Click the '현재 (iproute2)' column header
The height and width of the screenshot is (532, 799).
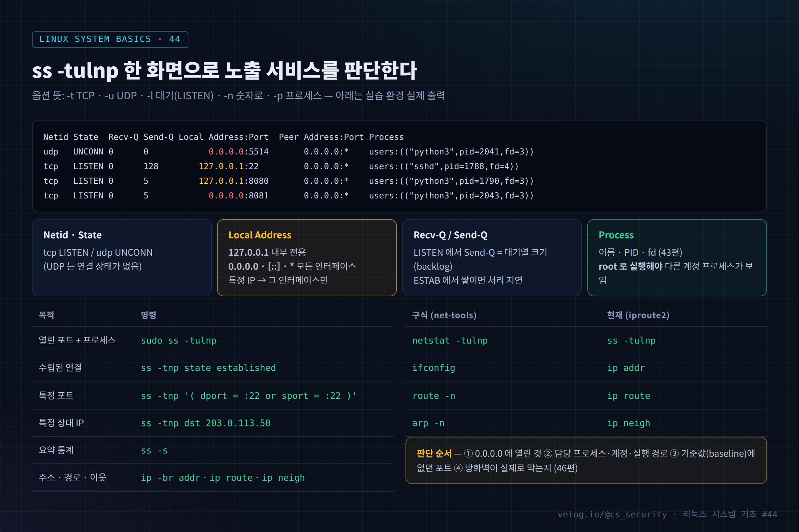638,315
